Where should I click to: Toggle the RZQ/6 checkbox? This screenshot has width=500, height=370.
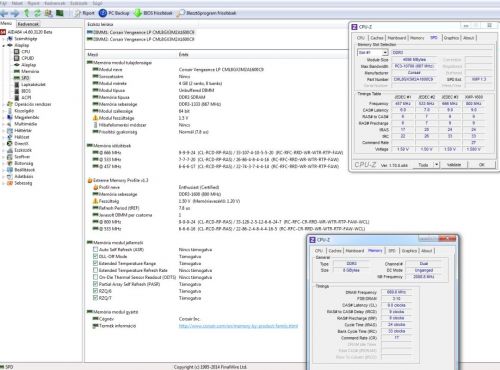pos(95,291)
